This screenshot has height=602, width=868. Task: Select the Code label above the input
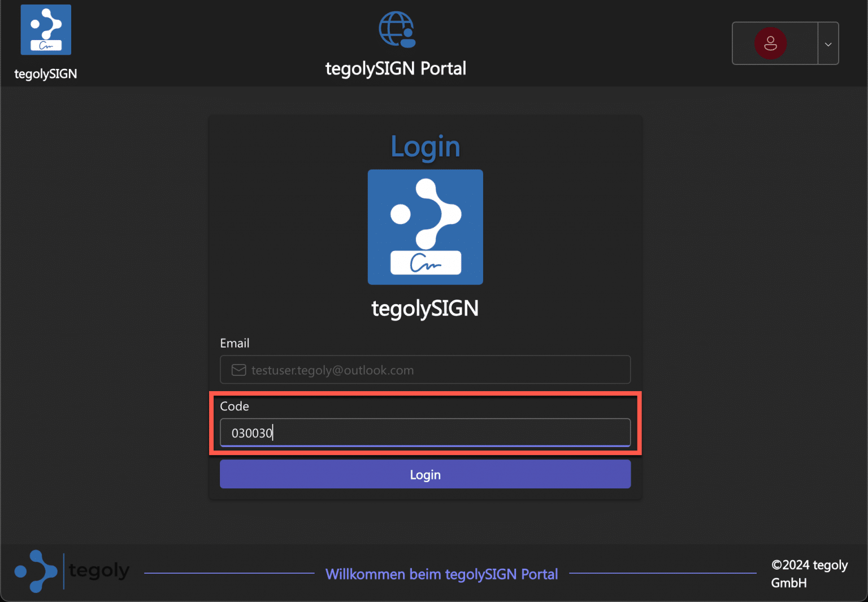(x=235, y=406)
